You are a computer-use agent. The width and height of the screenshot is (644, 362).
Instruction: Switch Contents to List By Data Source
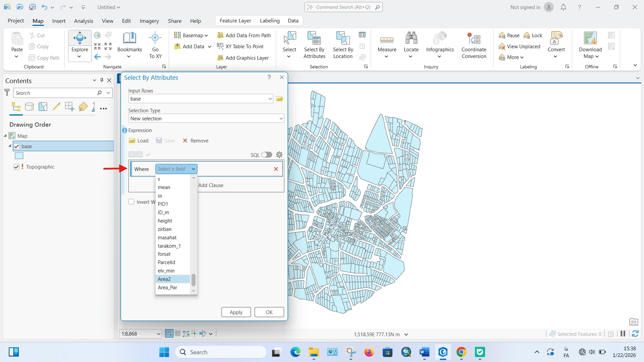tap(30, 107)
